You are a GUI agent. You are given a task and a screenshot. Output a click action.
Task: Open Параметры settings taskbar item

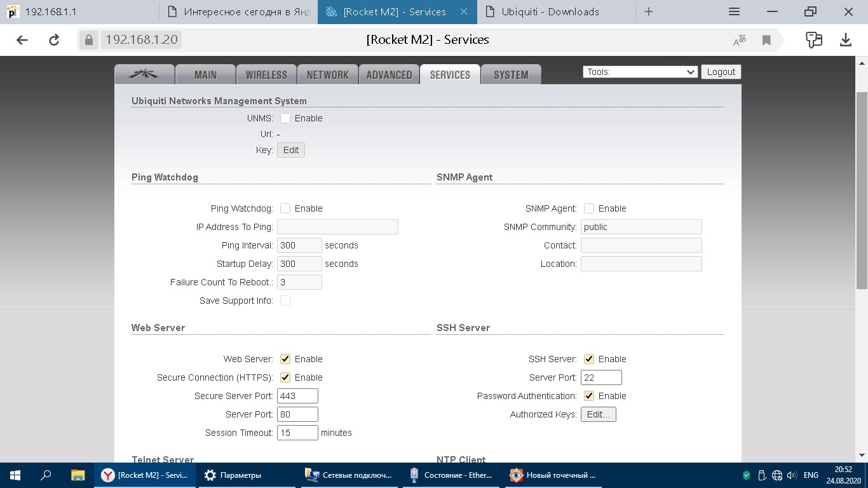coord(248,475)
